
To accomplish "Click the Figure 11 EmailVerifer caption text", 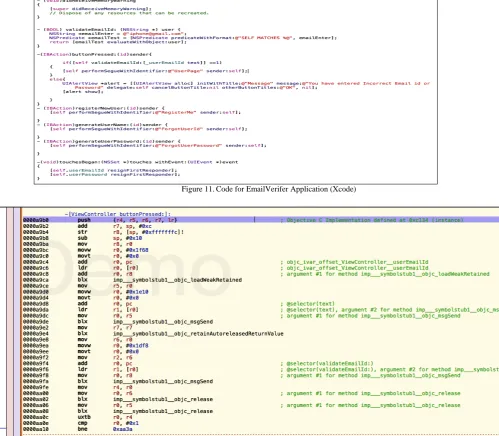I will click(x=269, y=189).
